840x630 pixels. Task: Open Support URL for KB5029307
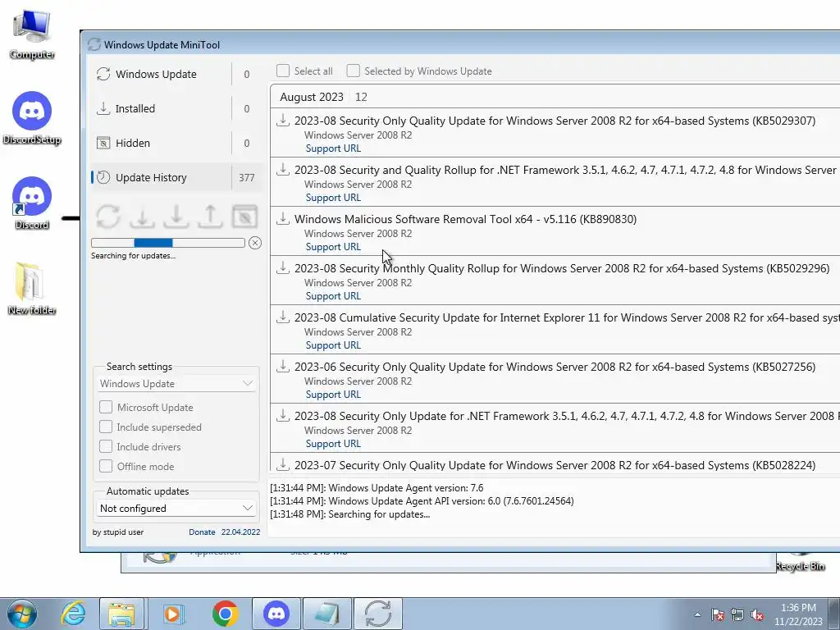(333, 148)
